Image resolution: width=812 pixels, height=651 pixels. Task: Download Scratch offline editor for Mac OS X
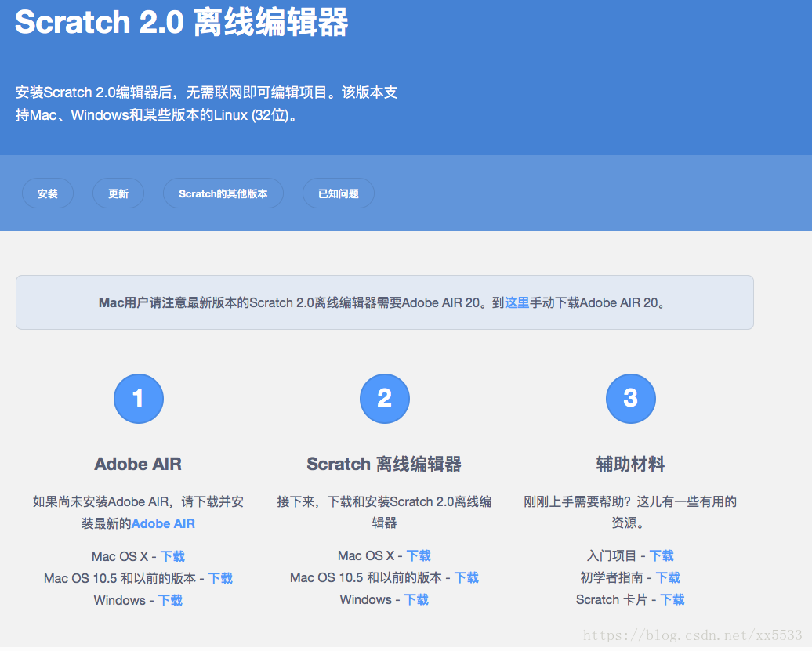[419, 555]
